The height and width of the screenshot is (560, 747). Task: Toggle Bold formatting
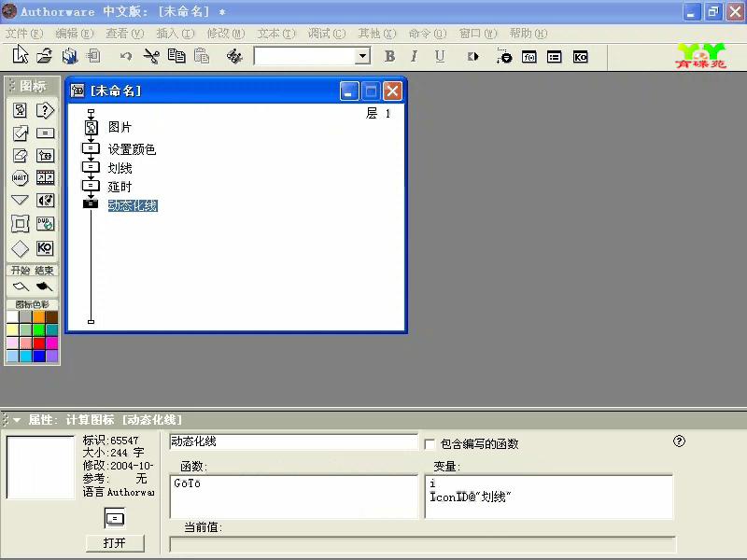(x=389, y=56)
